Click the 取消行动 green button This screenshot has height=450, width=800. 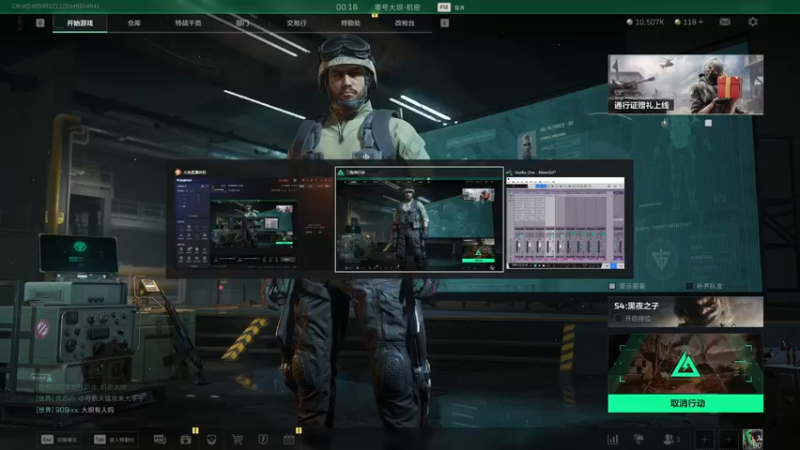[685, 403]
